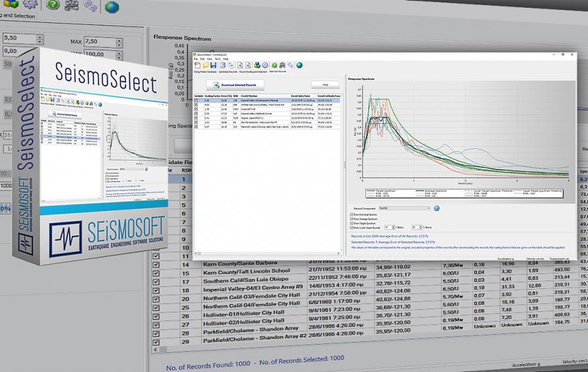Click the colored cubes icon in front toolbar

pos(257,65)
